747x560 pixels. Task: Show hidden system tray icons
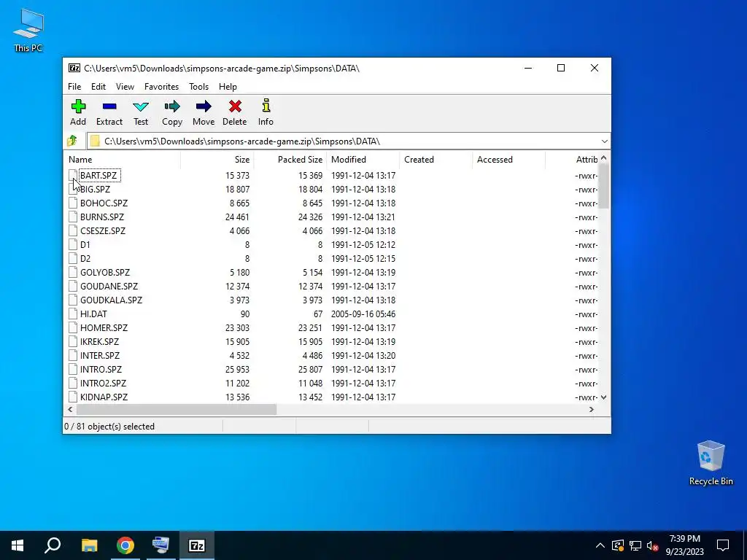600,545
